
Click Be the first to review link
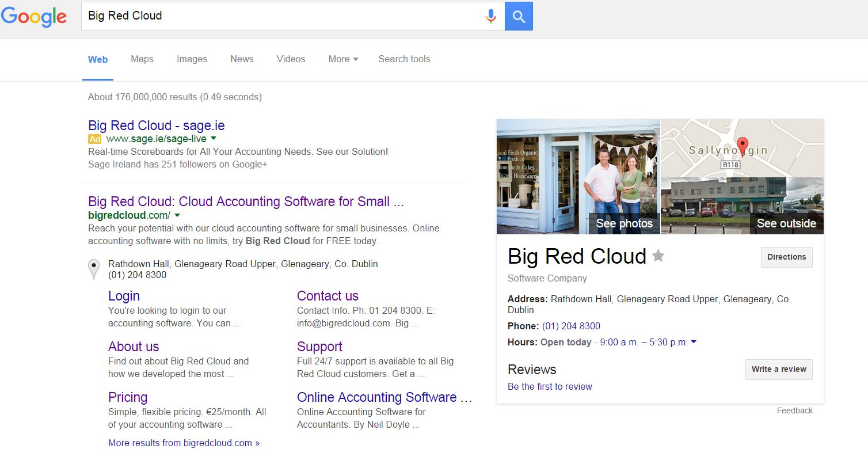[550, 386]
